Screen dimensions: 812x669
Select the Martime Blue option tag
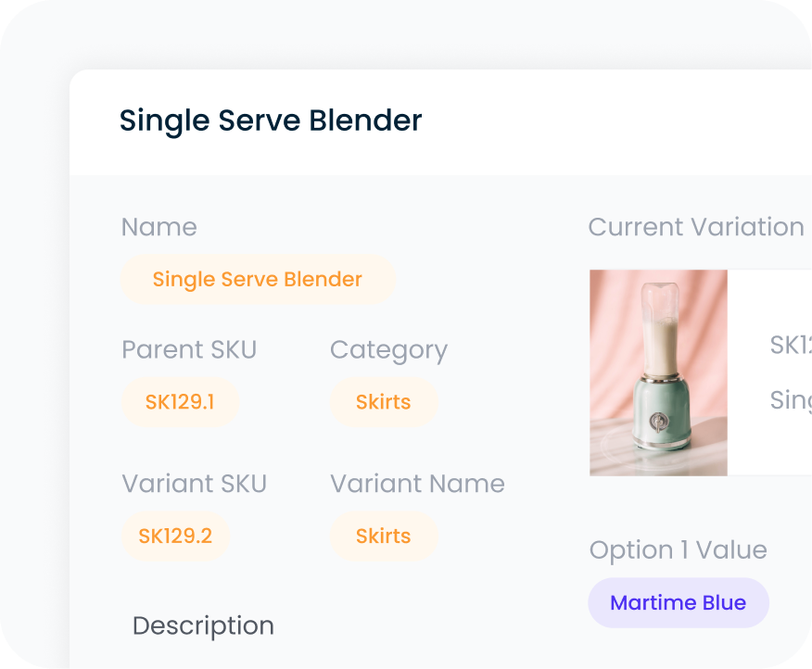point(678,603)
